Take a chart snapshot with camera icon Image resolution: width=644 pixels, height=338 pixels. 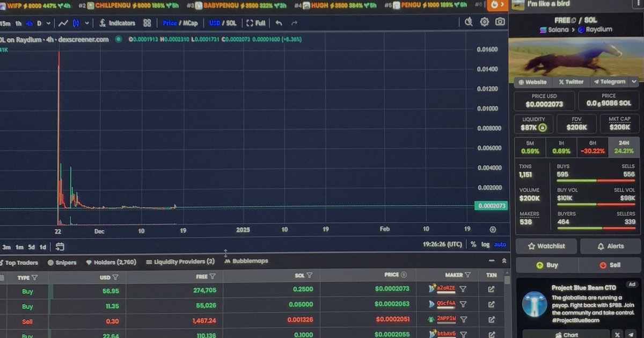500,22
